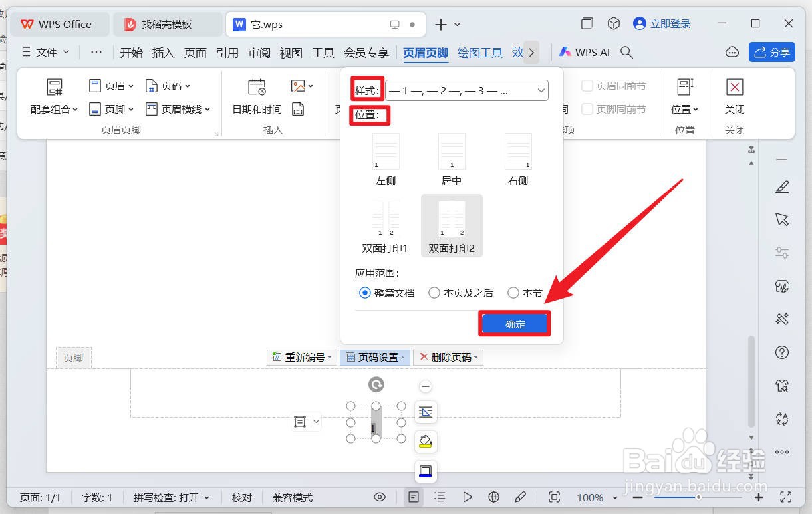812x514 pixels.
Task: Open the 页眉页脚 ribbon tab
Action: 425,52
